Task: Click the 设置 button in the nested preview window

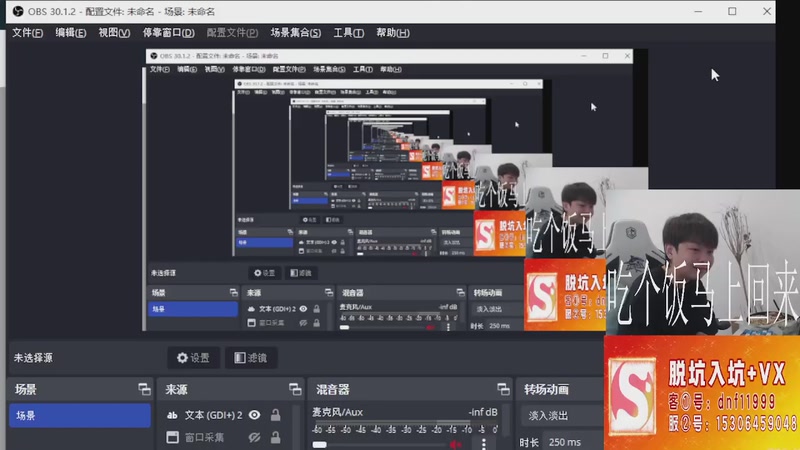Action: 265,273
